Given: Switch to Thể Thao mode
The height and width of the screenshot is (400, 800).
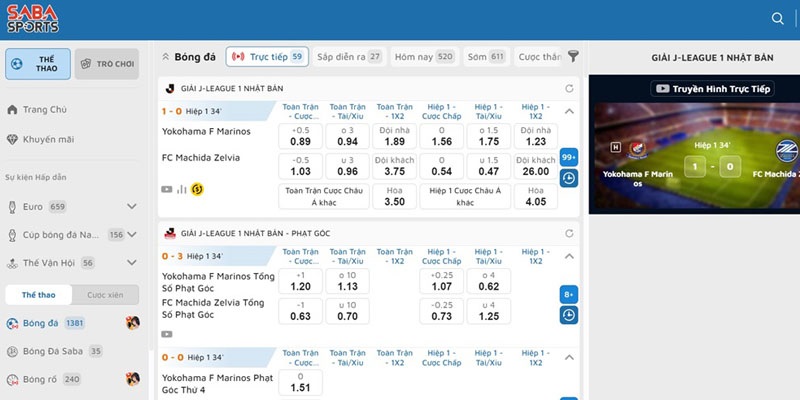Looking at the screenshot, I should [38, 64].
